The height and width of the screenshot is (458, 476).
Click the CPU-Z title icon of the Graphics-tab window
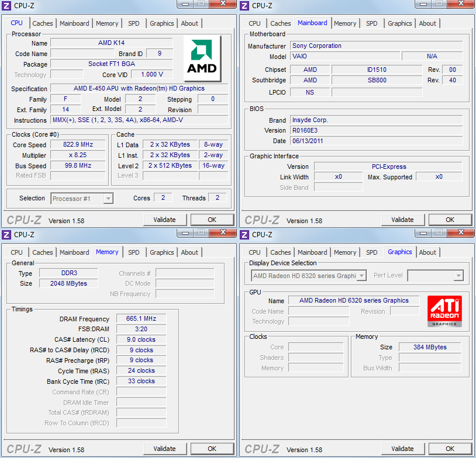[244, 235]
